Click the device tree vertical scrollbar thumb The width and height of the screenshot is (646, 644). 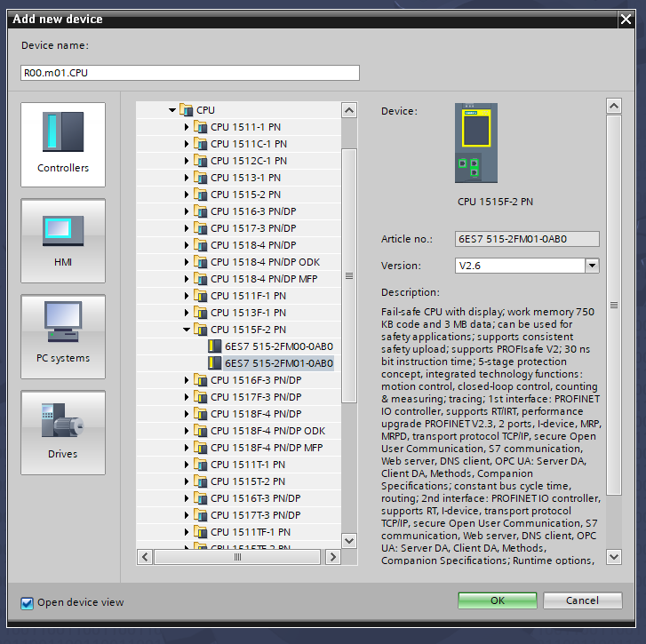(x=349, y=275)
